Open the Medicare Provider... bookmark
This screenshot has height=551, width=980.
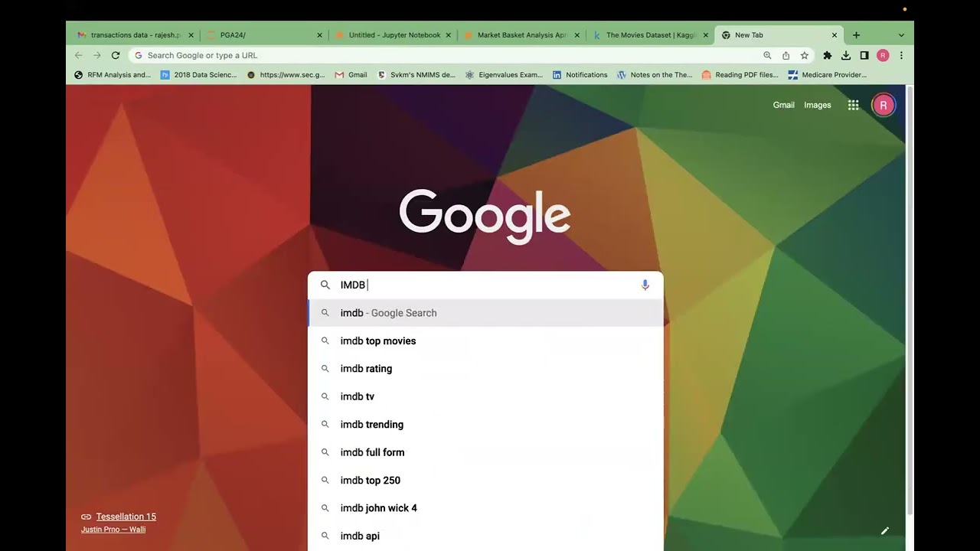tap(828, 75)
